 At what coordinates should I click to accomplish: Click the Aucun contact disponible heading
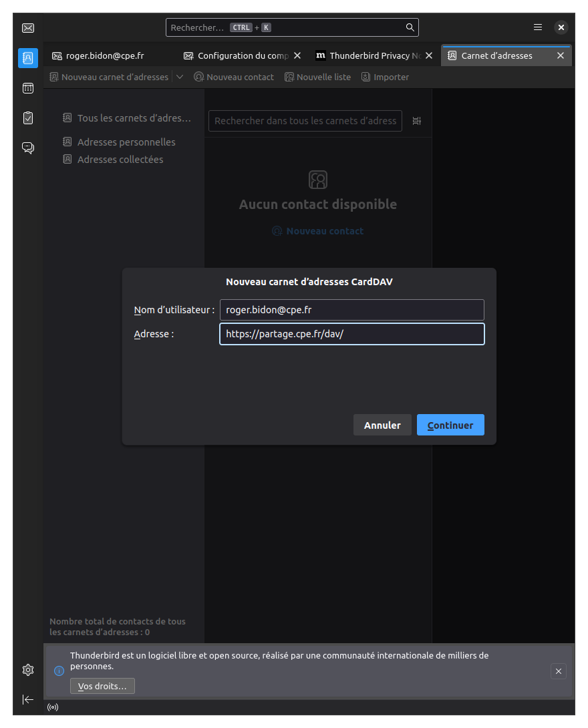(x=317, y=204)
